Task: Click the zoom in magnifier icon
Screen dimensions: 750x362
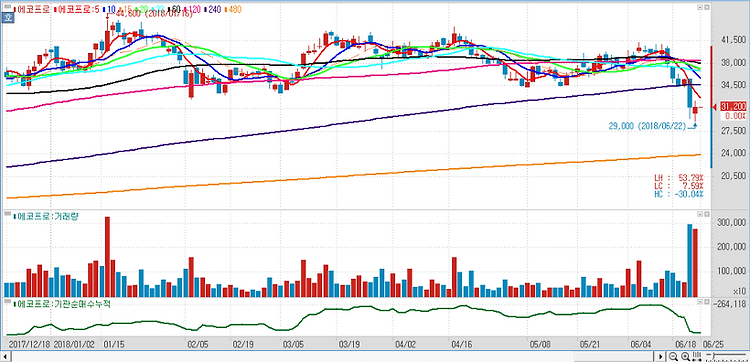Action: tap(685, 356)
